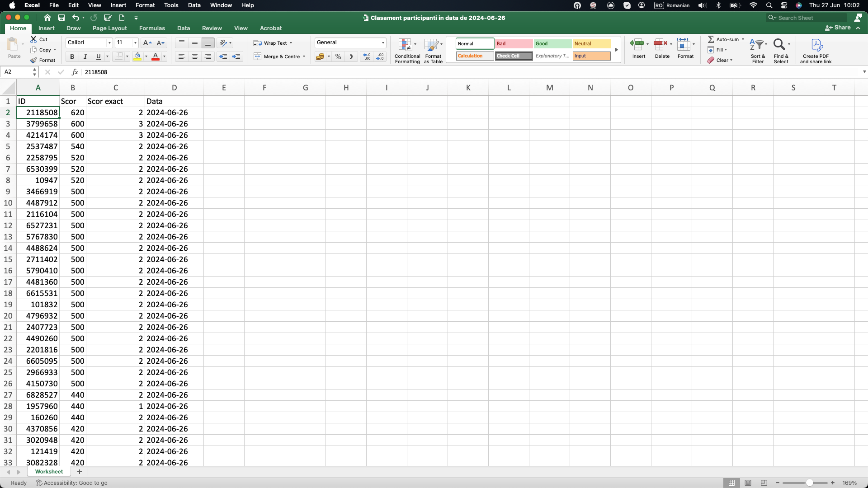868x488 pixels.
Task: Click the Save icon in title bar
Action: tap(61, 18)
